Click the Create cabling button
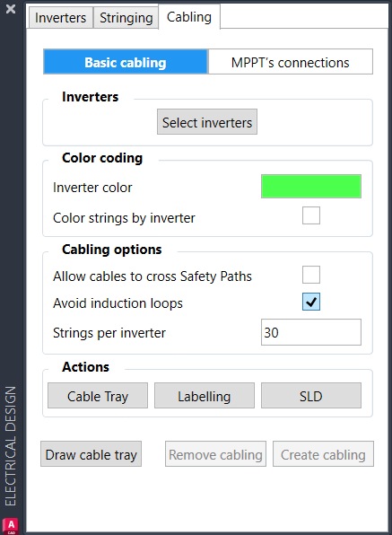 pyautogui.click(x=323, y=454)
